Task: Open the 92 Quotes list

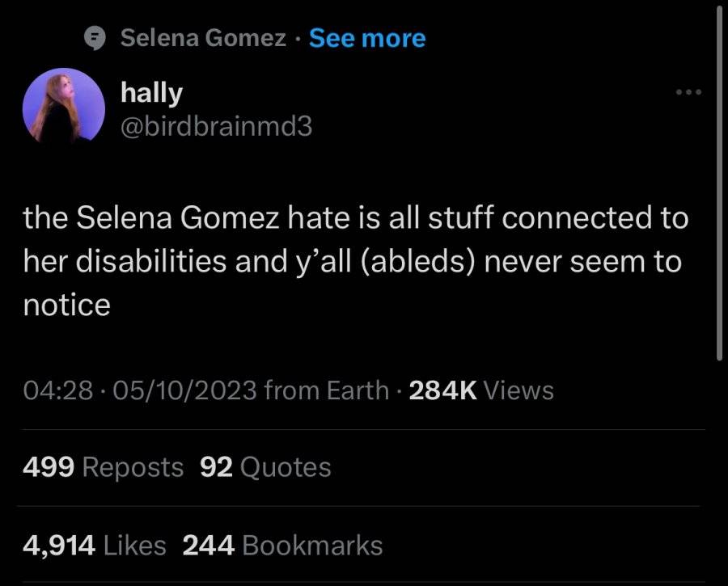Action: point(265,466)
